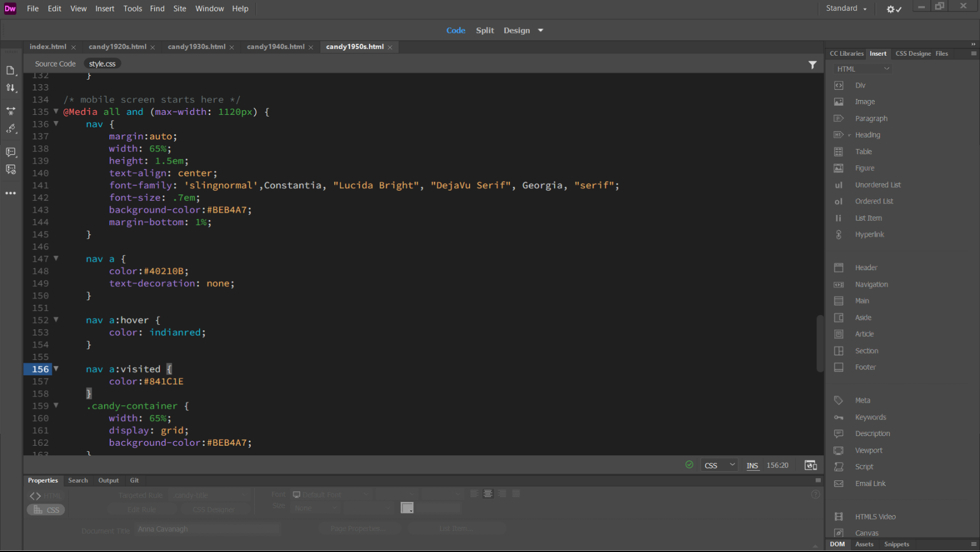Open the Insert menu
This screenshot has width=980, height=552.
[105, 9]
